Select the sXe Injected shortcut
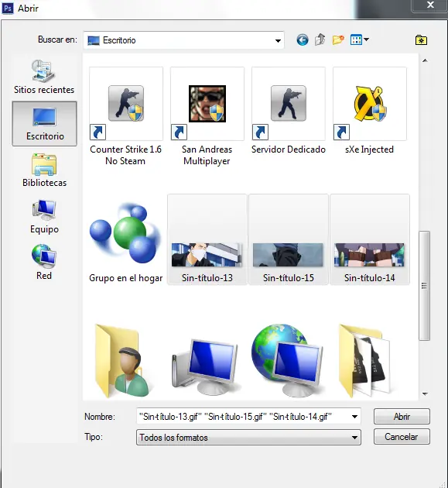The width and height of the screenshot is (448, 488). coord(369,111)
